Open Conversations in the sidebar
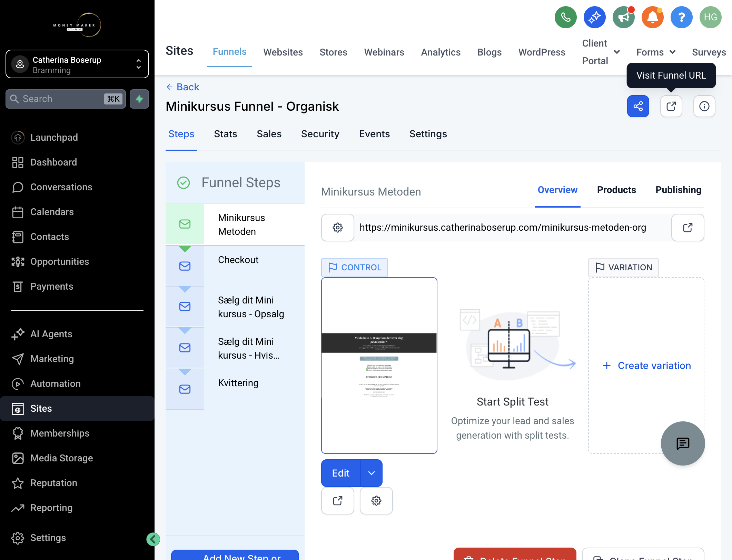 coord(61,187)
